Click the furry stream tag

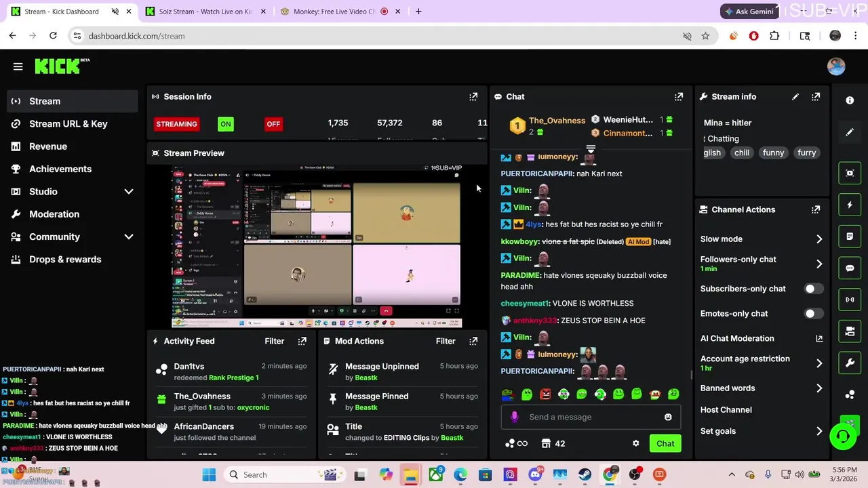[x=806, y=153]
